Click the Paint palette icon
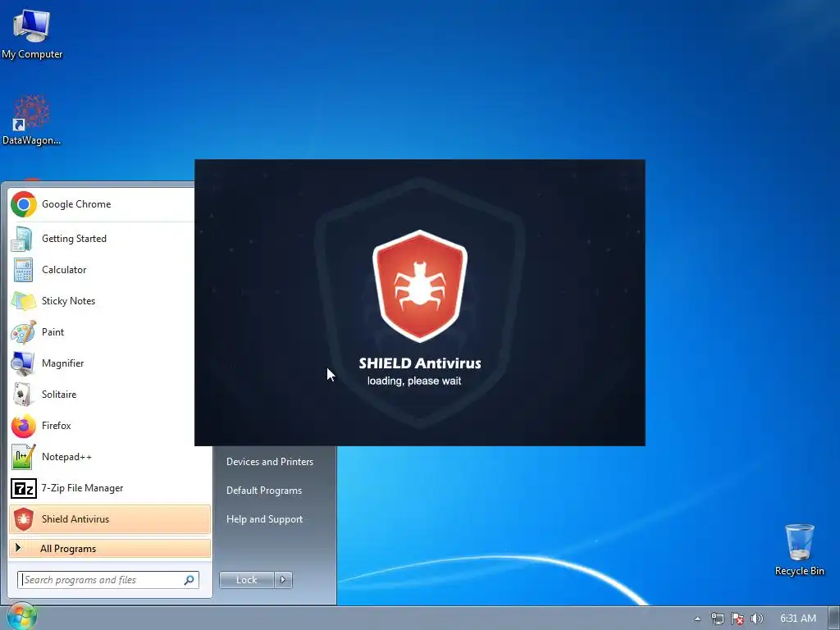The width and height of the screenshot is (840, 630). pyautogui.click(x=24, y=332)
